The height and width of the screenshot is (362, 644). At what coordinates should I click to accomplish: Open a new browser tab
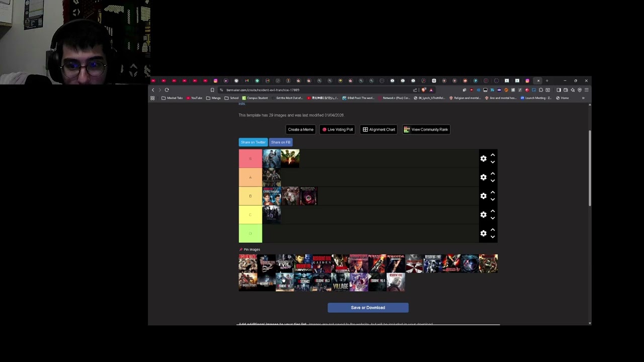(x=547, y=81)
